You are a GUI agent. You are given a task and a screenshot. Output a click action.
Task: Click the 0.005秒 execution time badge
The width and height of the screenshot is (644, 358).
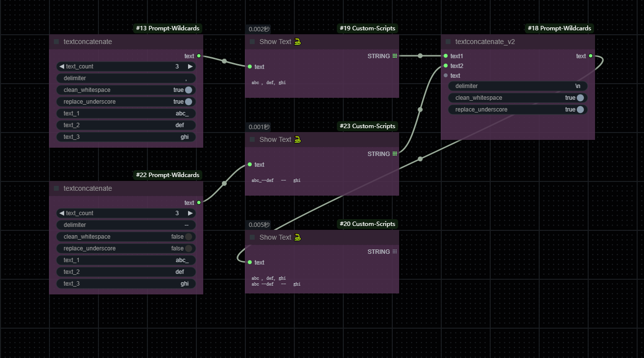tap(259, 225)
